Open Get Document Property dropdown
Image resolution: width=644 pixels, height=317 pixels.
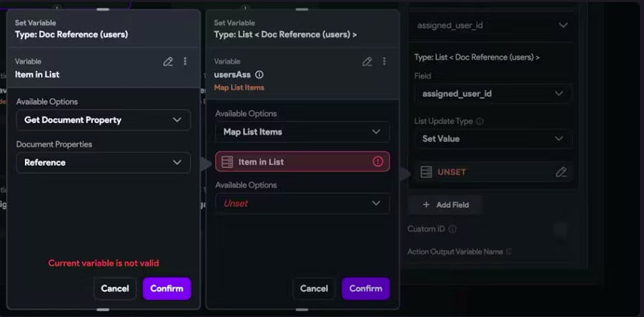coord(103,120)
